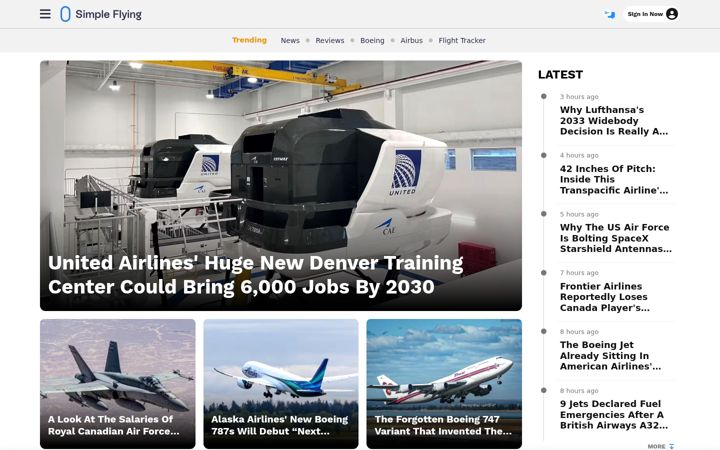Read the Frontier Airlines Canada Player's article
Screen dimensions: 720x450
click(605, 297)
